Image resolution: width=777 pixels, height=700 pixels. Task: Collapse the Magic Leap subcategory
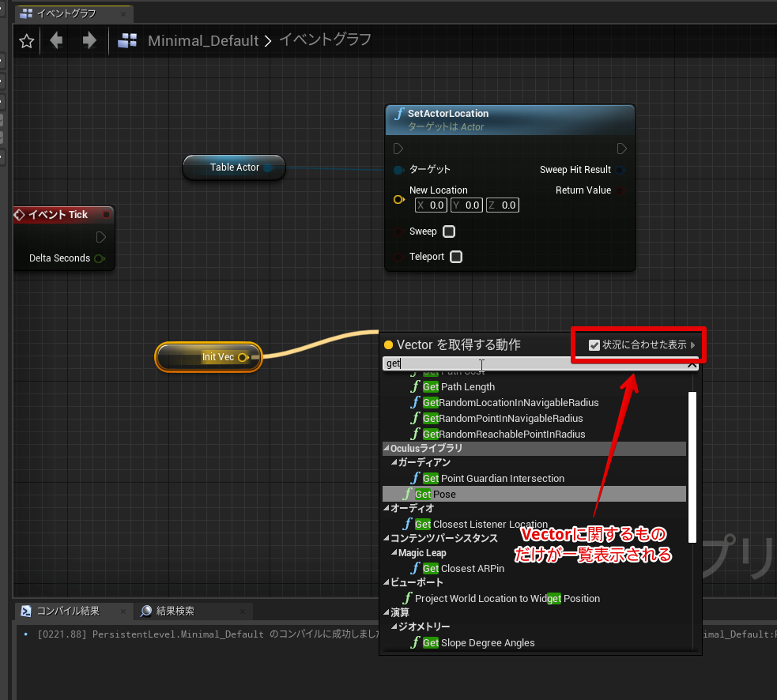pos(394,552)
